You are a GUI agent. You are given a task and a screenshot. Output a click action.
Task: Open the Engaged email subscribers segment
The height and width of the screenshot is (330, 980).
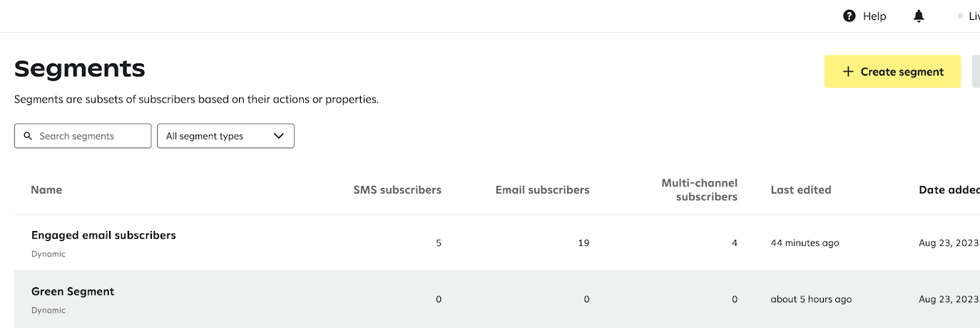(103, 235)
